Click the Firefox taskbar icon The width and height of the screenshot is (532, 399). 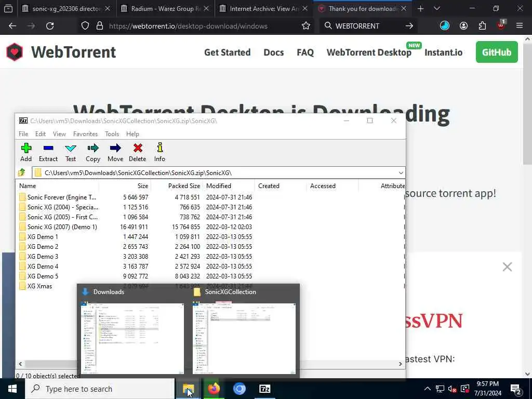pos(214,389)
